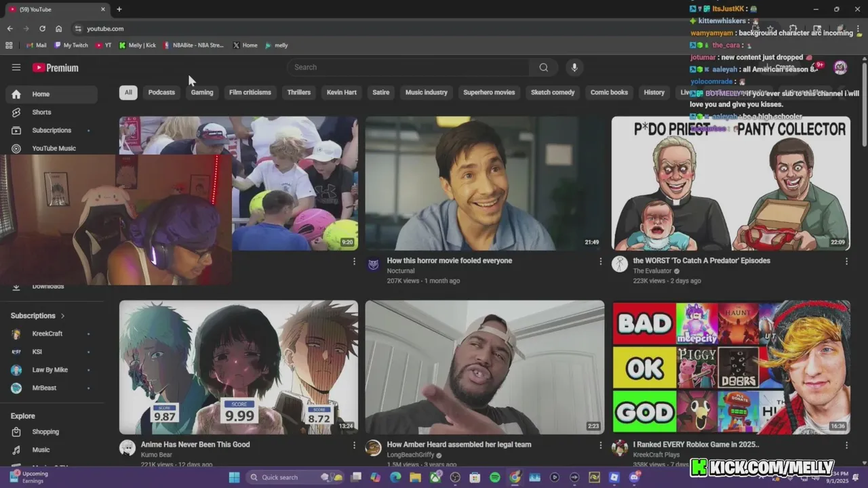Click the YouTube search field
The image size is (868, 488).
click(x=408, y=67)
